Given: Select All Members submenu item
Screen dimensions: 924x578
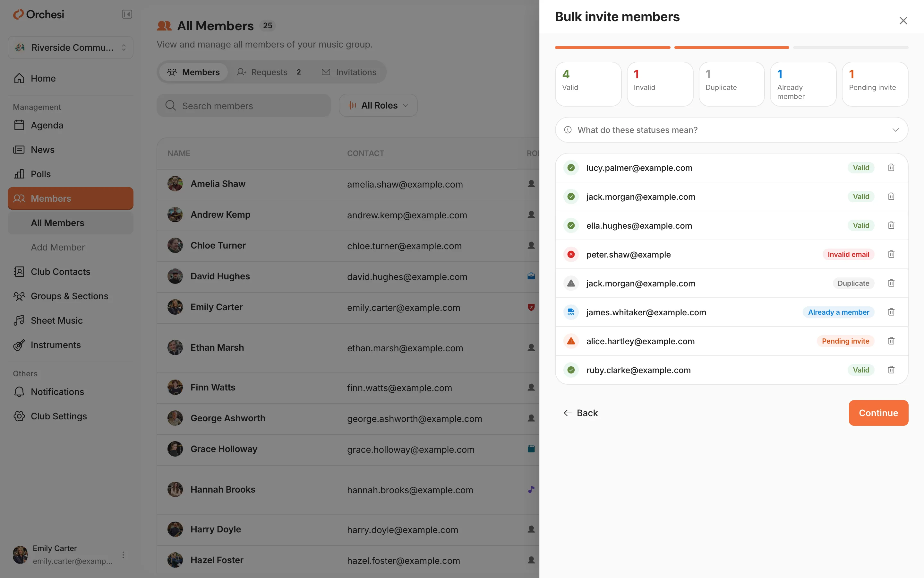Looking at the screenshot, I should point(71,223).
